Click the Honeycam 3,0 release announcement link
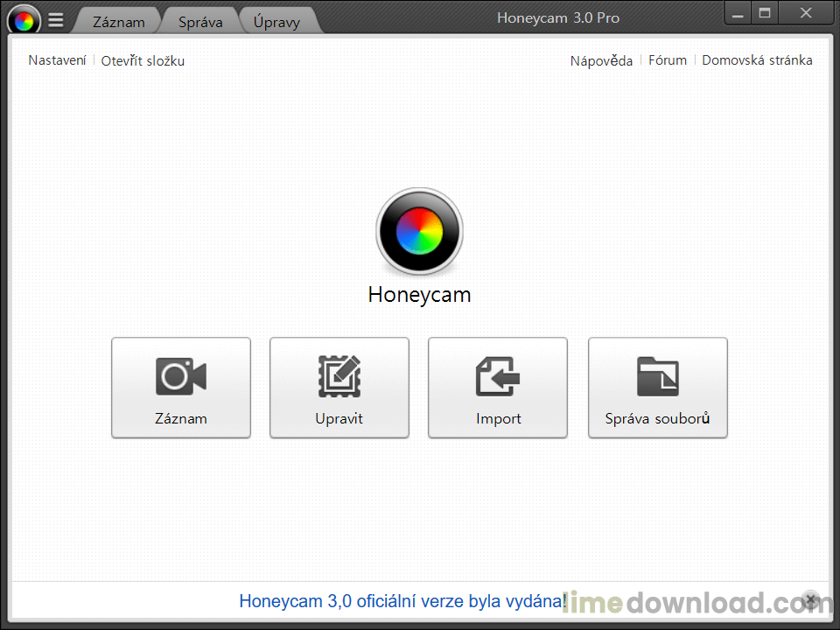The image size is (840, 630). pyautogui.click(x=402, y=601)
